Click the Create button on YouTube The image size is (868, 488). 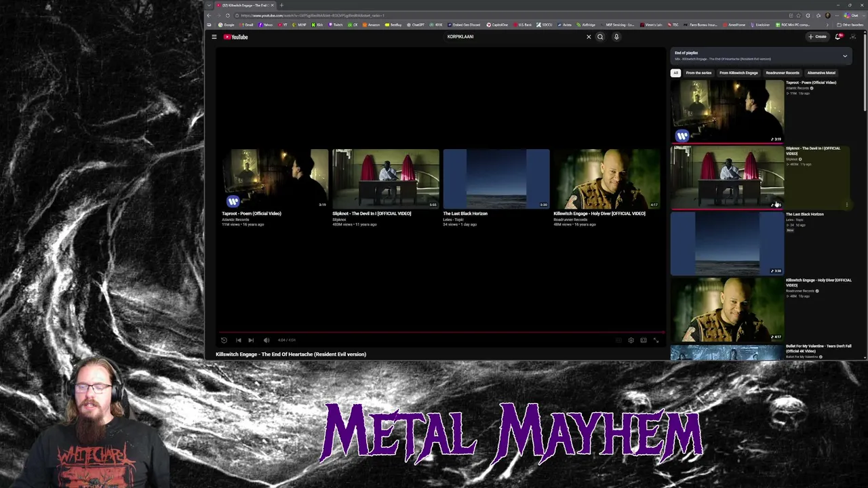click(817, 37)
